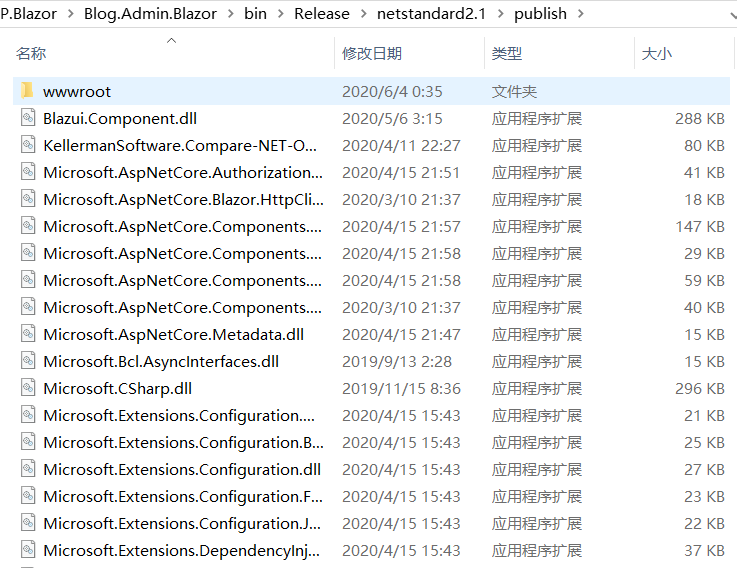The height and width of the screenshot is (568, 737).
Task: Click icon of the 40 KB Components file
Action: [28, 307]
